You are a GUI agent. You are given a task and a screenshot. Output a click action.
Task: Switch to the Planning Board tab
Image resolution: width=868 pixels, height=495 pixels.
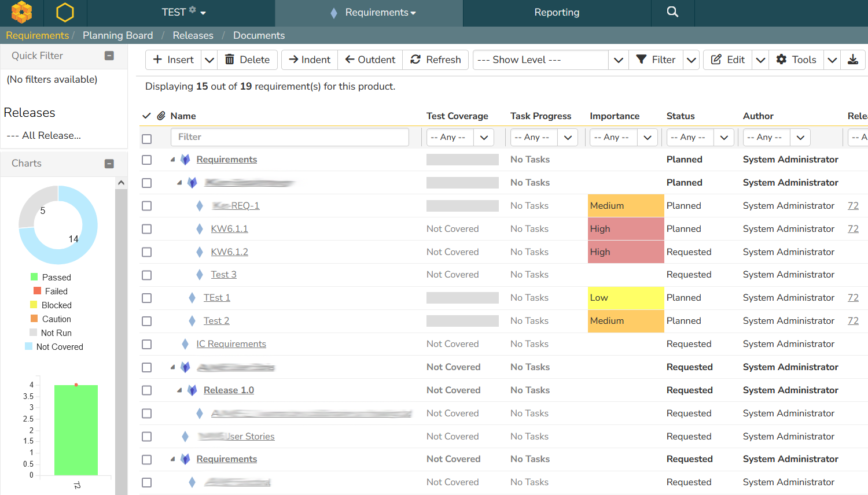point(117,35)
